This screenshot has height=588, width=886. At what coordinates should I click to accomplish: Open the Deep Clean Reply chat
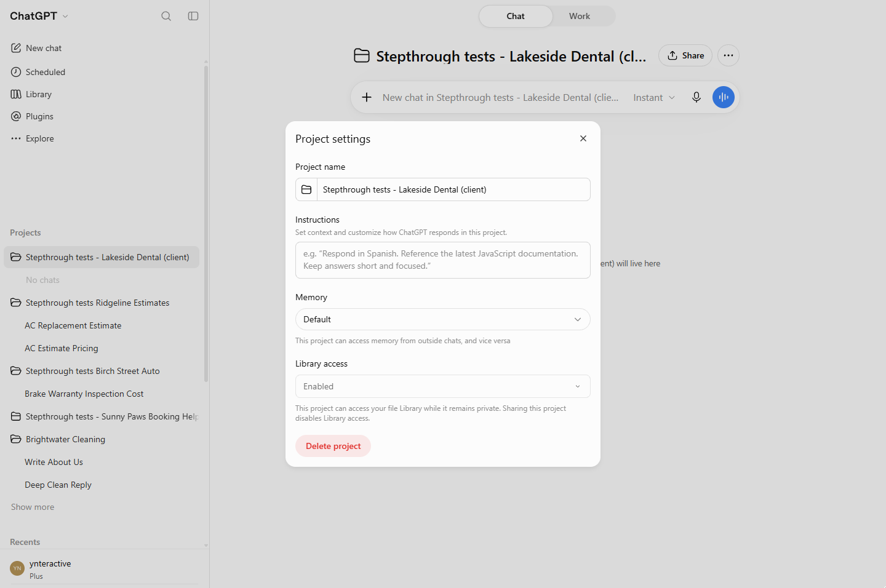point(58,485)
